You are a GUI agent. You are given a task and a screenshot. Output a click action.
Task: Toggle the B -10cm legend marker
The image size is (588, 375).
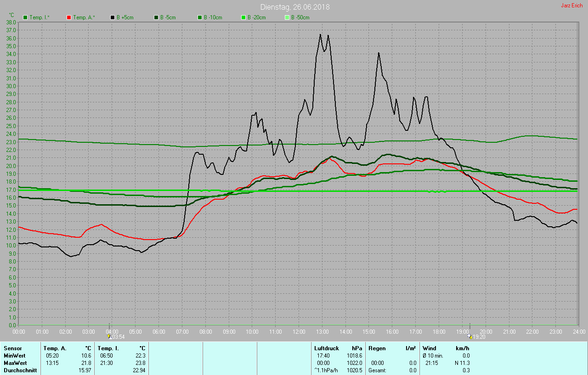(200, 17)
